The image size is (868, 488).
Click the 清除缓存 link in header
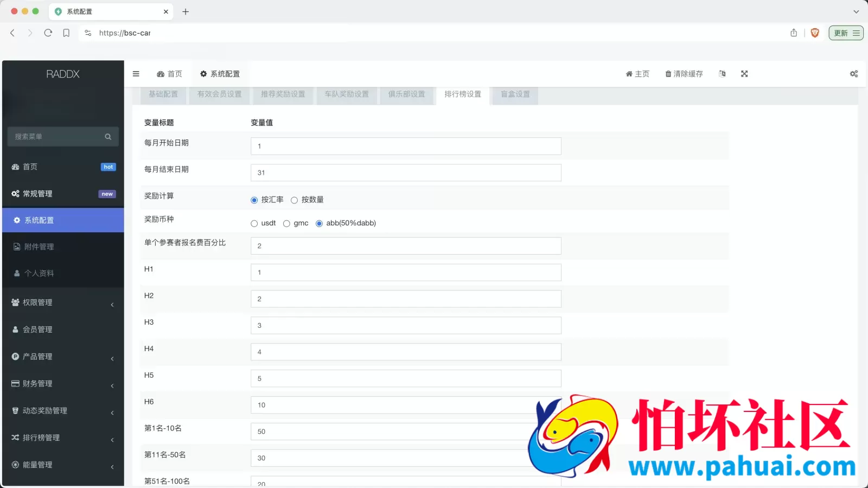[684, 74]
